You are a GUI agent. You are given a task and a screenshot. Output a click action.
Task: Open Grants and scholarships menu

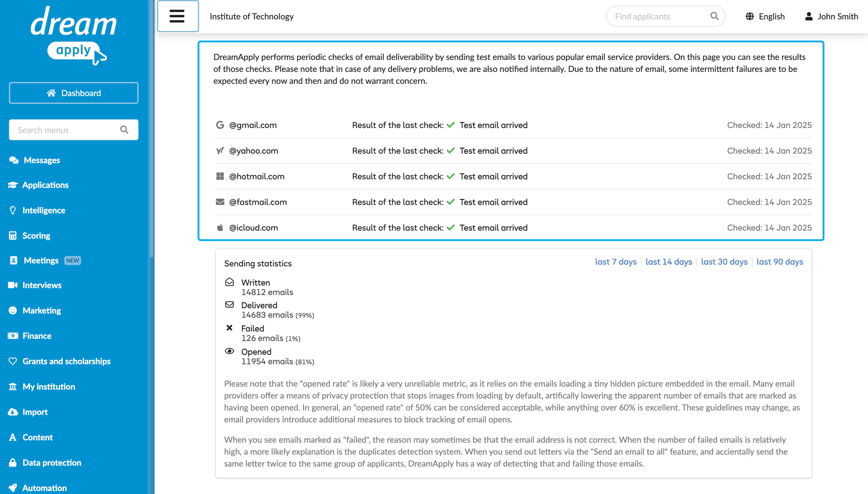67,361
